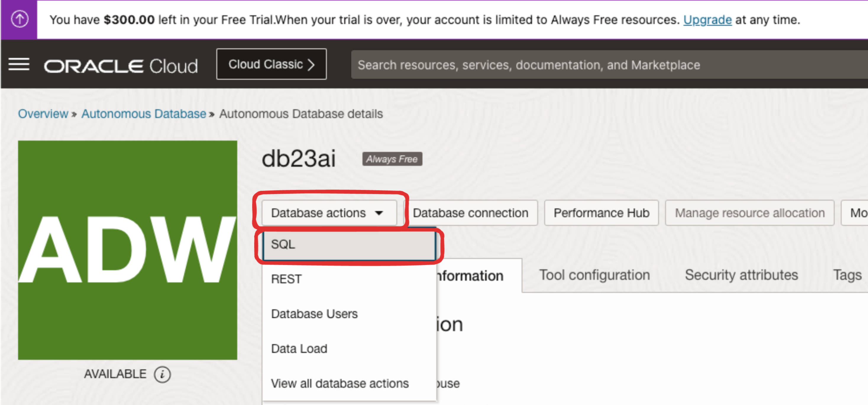This screenshot has width=868, height=405.
Task: Go to Overview breadcrumb
Action: point(43,114)
